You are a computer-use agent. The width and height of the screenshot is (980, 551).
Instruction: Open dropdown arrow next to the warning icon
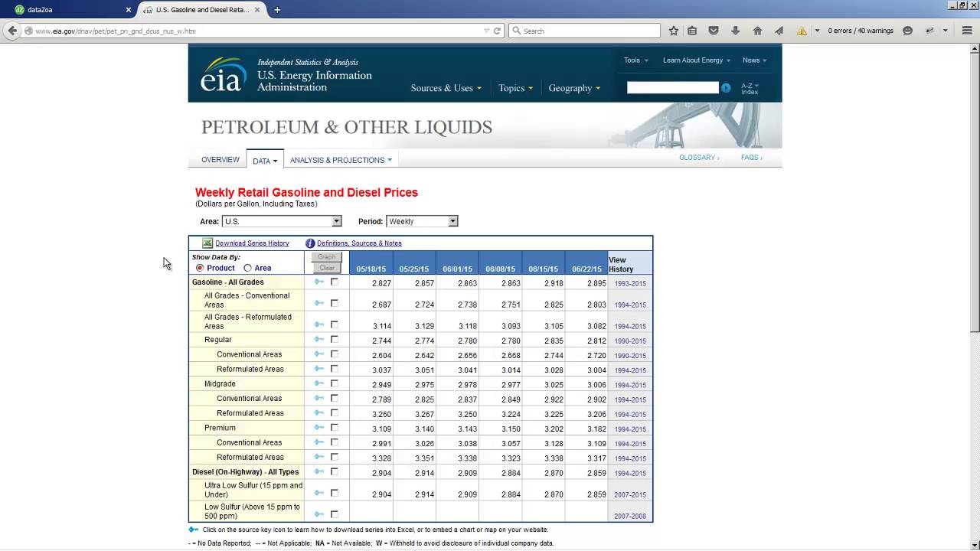tap(817, 31)
